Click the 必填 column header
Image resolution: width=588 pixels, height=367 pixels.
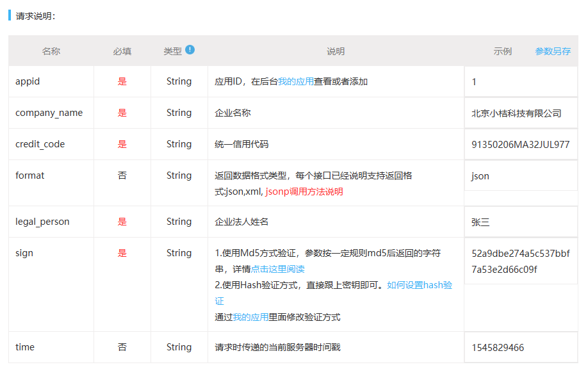[x=122, y=51]
